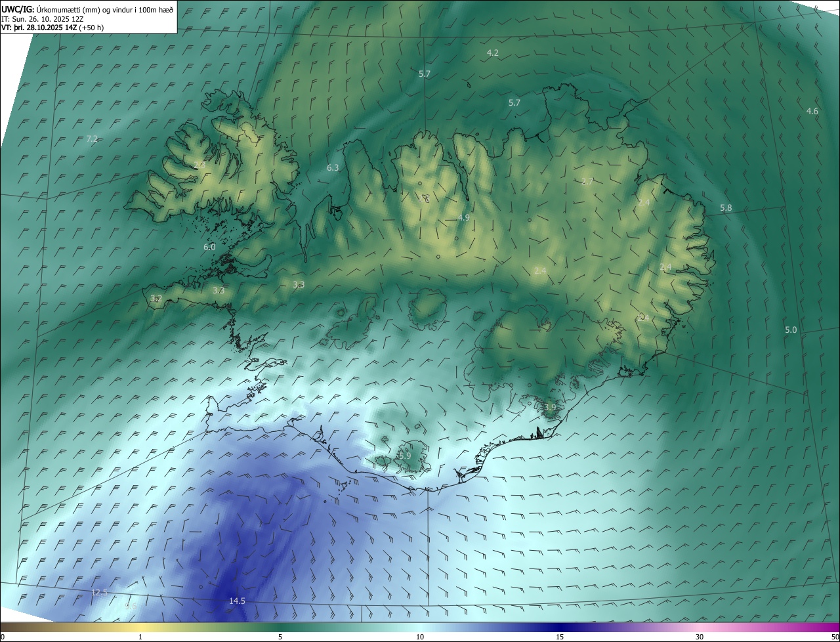Click the 4.6 value near the eastern edge
This screenshot has width=840, height=642.
(812, 112)
